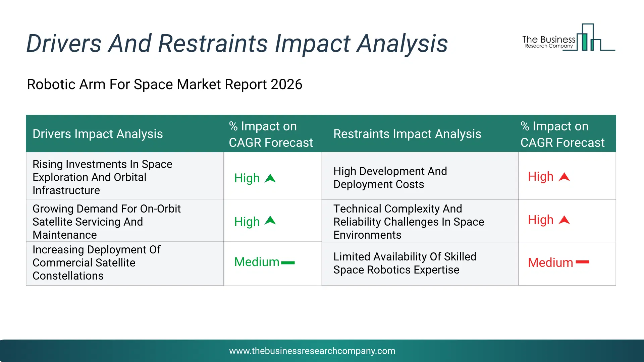
Task: Select Growing Demand For On-Orbit Satellite Servicing cell
Action: pos(125,221)
